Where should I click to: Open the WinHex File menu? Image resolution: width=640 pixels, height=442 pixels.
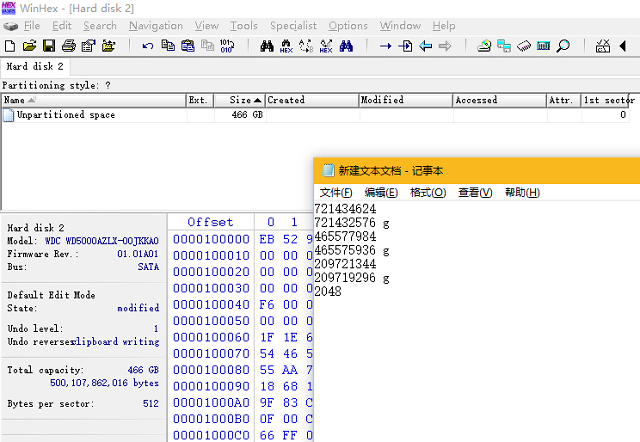point(32,26)
